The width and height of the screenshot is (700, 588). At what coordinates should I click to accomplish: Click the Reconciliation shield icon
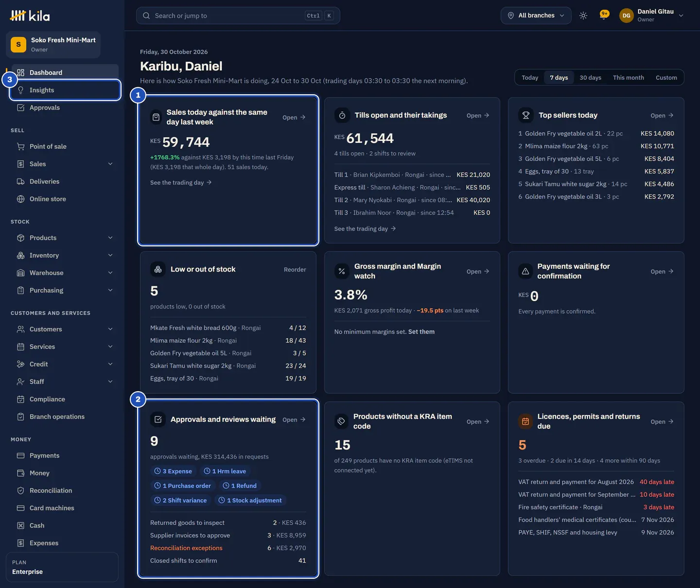click(x=20, y=490)
